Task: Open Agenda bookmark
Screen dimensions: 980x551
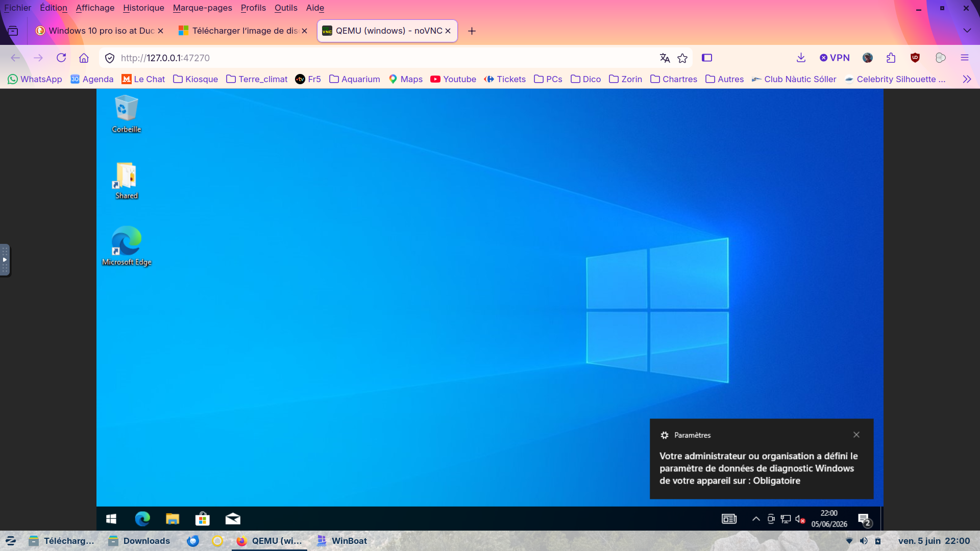Action: pos(92,79)
